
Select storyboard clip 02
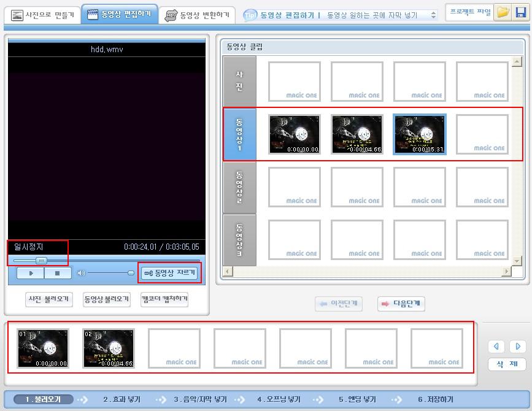tap(109, 348)
